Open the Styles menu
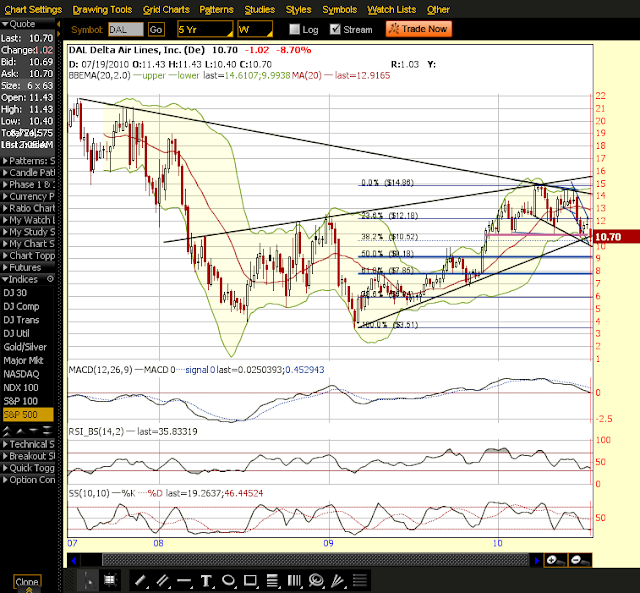640x593 pixels. [x=298, y=9]
